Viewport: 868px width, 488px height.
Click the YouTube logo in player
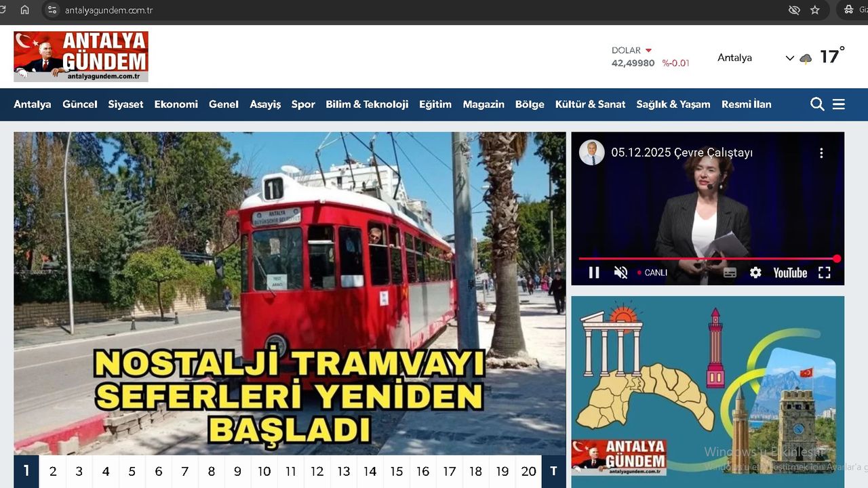[790, 272]
